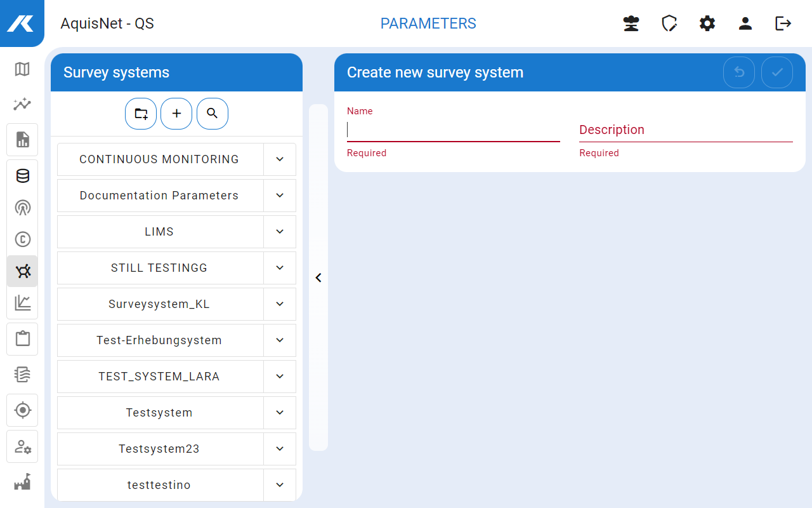This screenshot has width=812, height=508.
Task: Open the map view in sidebar
Action: [22, 69]
